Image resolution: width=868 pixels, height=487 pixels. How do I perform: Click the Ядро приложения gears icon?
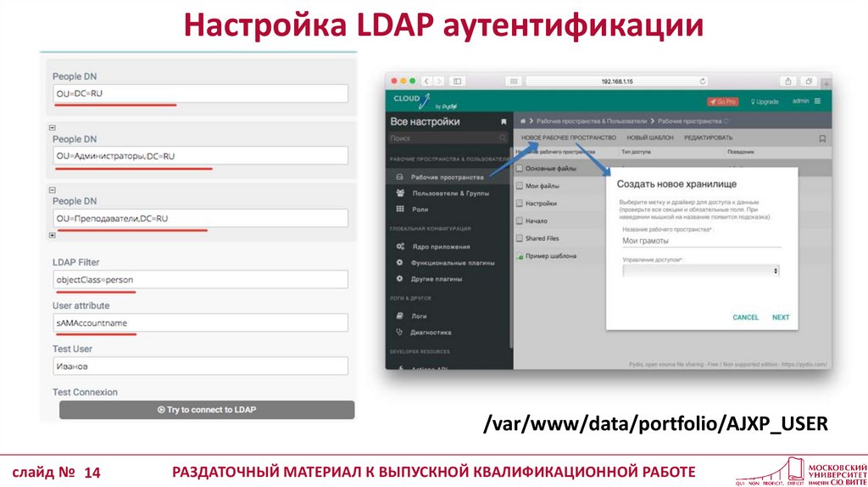click(399, 246)
